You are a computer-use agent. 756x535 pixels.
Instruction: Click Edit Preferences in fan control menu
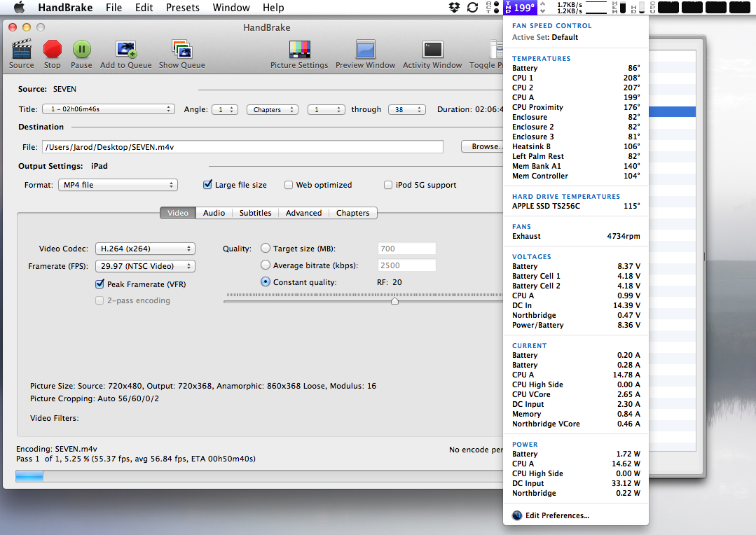[x=557, y=515]
